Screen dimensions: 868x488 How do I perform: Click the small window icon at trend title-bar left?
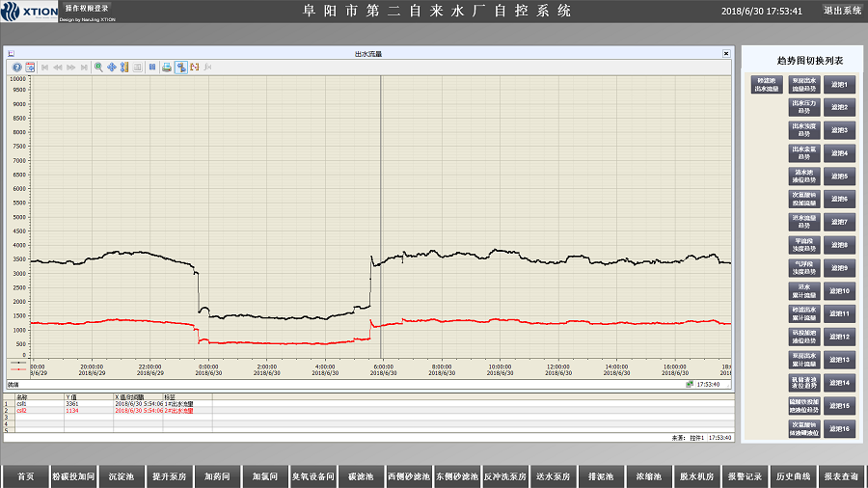[x=11, y=54]
